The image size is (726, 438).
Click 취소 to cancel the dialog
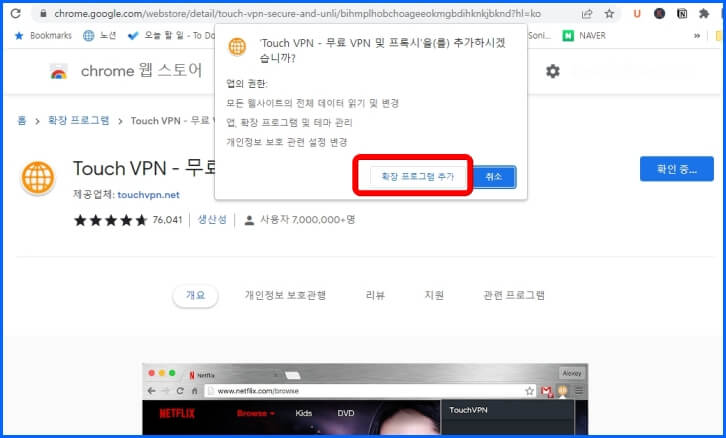point(494,177)
